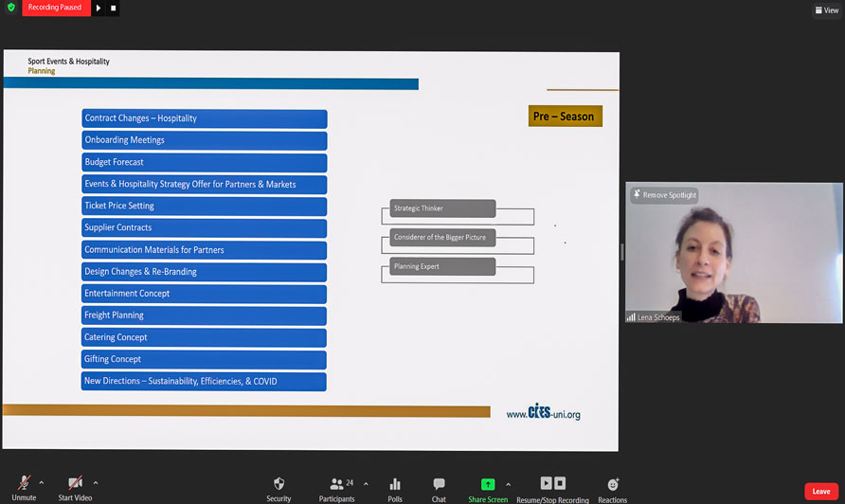The height and width of the screenshot is (504, 845).
Task: Click the 'Planning' subtitle on slide
Action: (x=42, y=71)
